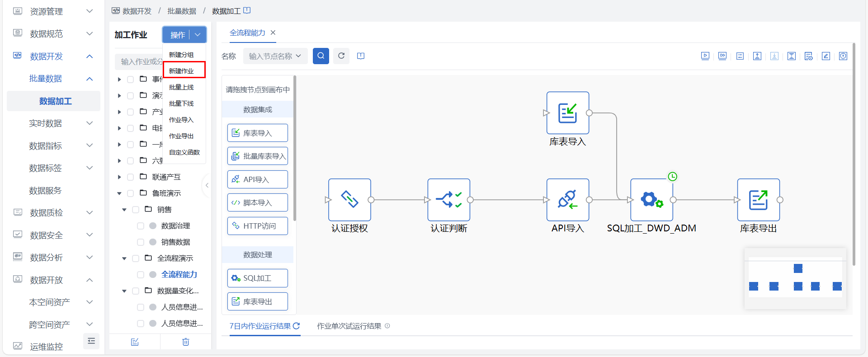This screenshot has height=357, width=868.
Task: Switch to 作业单次试运行结果 tab
Action: (349, 326)
